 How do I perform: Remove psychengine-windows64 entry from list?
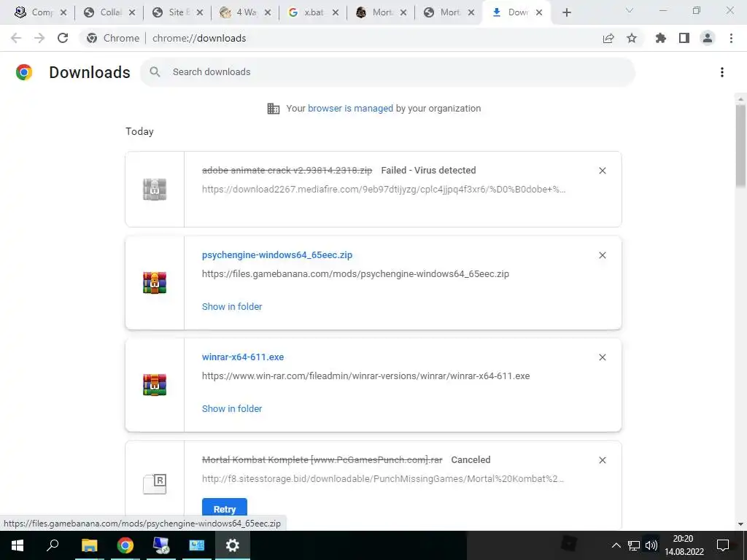pos(602,255)
